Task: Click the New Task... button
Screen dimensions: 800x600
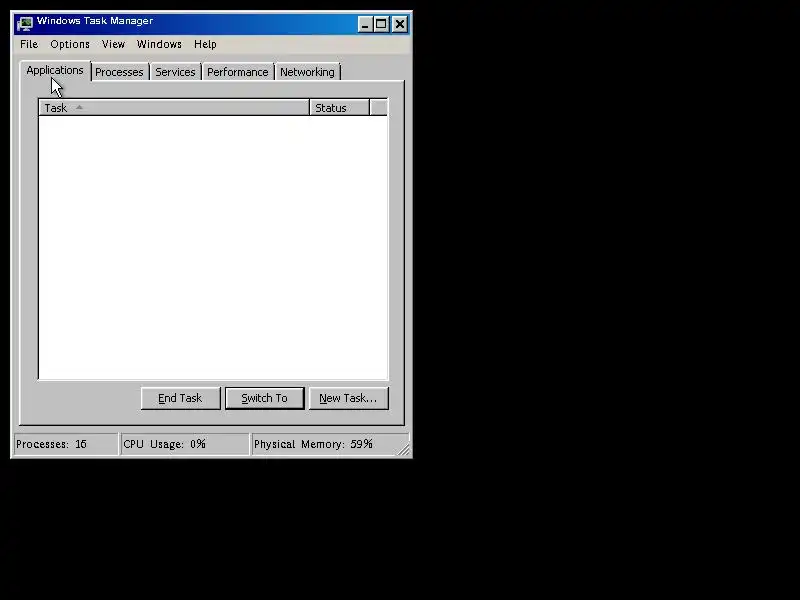Action: [348, 398]
